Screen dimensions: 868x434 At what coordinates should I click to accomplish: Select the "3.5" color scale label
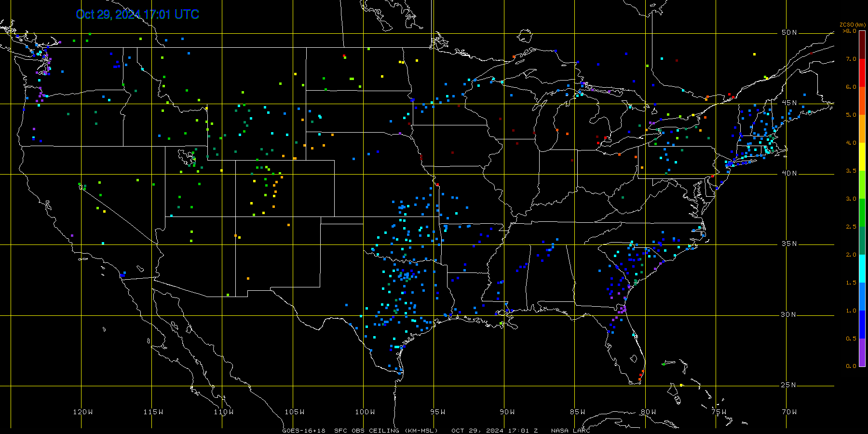pyautogui.click(x=851, y=171)
